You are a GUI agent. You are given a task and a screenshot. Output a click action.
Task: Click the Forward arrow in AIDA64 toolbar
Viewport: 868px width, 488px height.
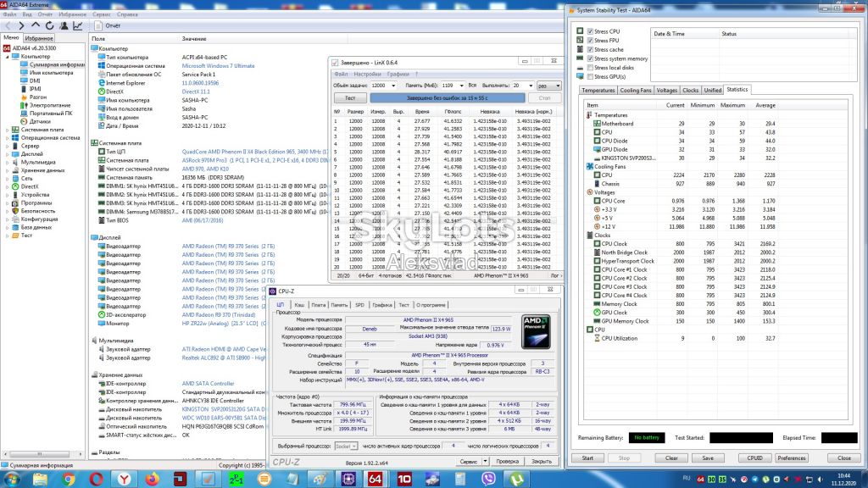[21, 25]
